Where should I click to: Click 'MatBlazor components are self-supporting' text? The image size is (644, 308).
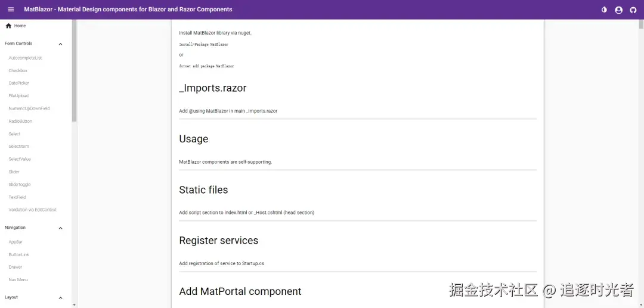tap(225, 162)
